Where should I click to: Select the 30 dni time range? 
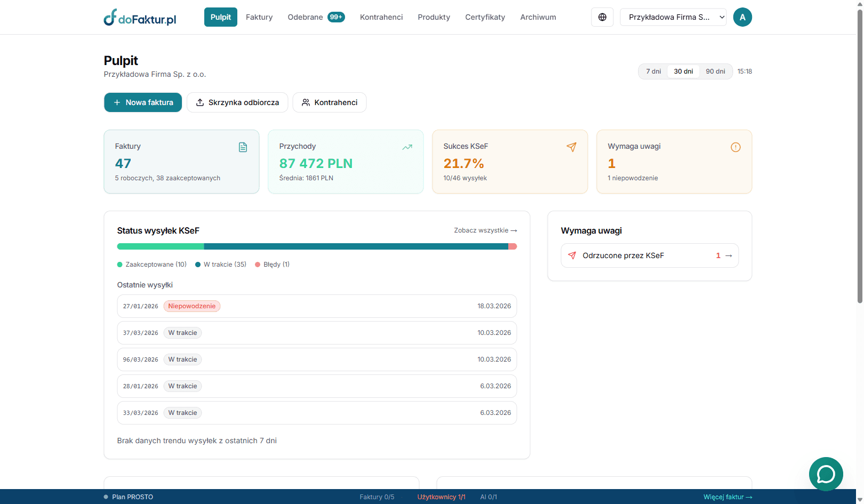coord(683,71)
